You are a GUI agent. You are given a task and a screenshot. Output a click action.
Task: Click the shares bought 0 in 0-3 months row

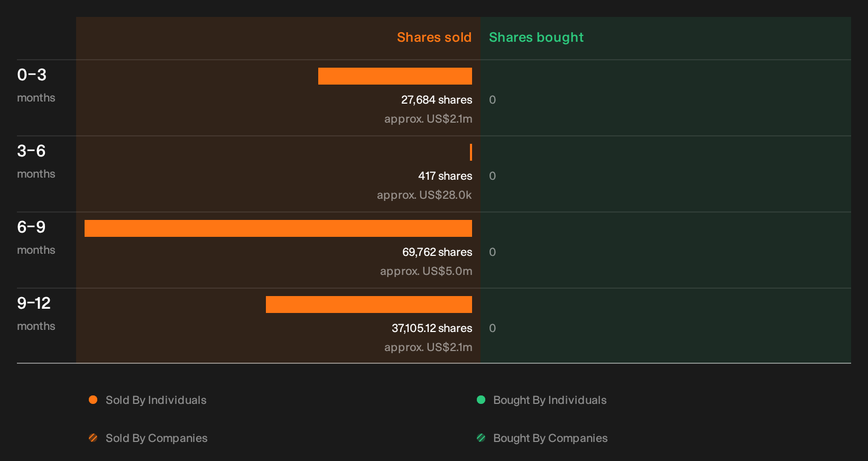click(492, 100)
